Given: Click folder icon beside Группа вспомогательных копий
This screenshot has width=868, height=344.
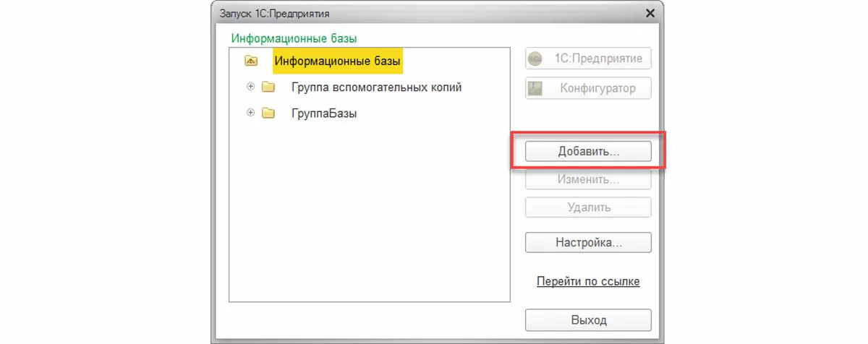Looking at the screenshot, I should tap(268, 87).
